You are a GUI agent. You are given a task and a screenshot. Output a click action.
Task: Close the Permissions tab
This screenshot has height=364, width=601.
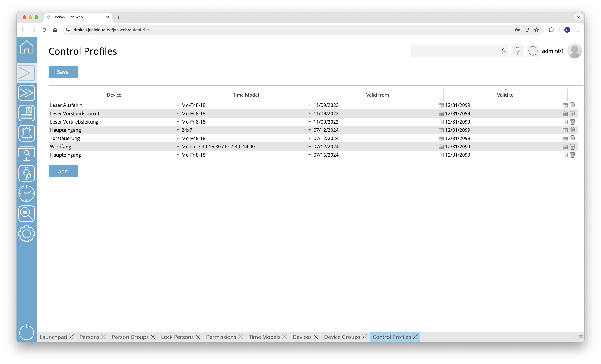(240, 337)
